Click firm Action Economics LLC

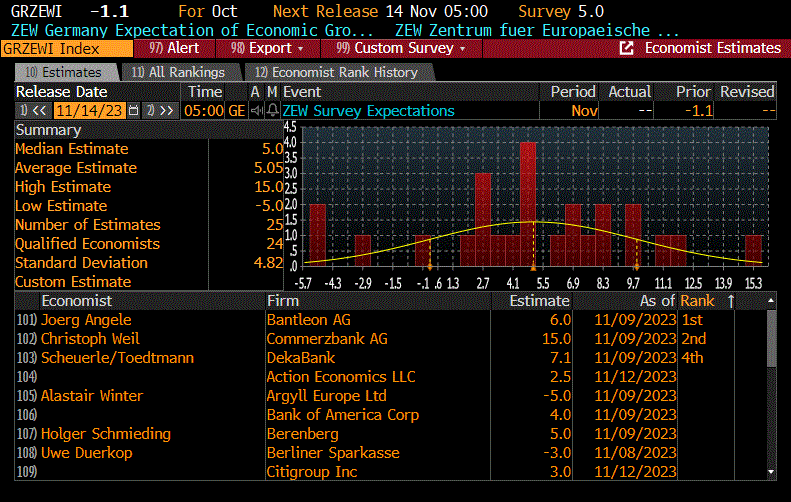point(341,377)
